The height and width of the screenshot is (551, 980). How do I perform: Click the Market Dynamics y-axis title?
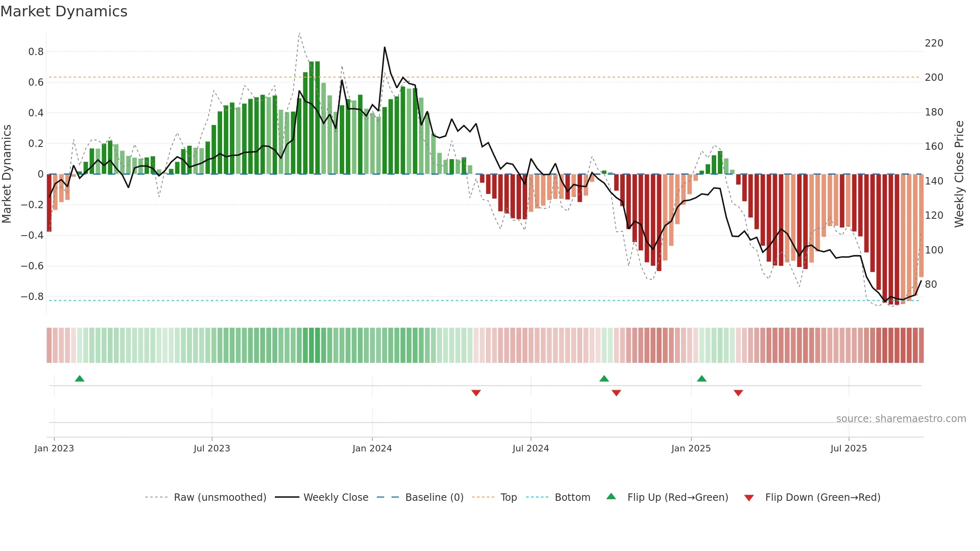7,174
